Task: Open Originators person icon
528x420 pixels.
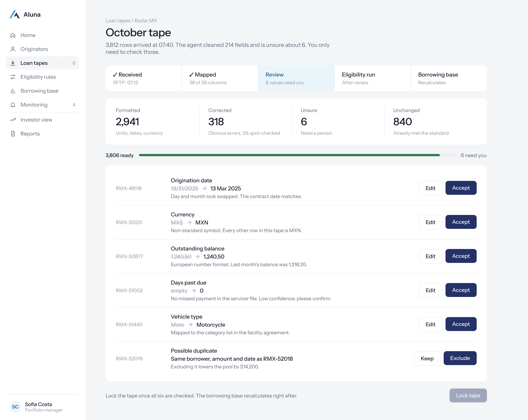Action: (13, 49)
